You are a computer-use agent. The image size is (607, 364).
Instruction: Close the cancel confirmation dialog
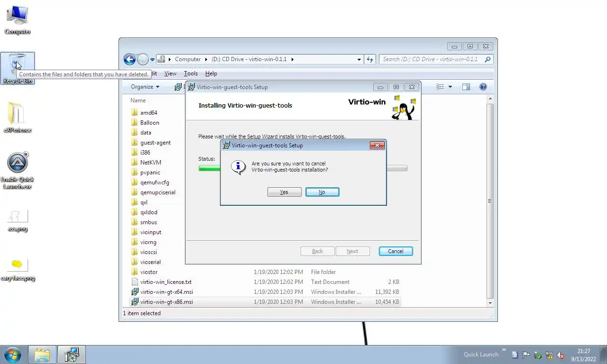click(x=377, y=146)
